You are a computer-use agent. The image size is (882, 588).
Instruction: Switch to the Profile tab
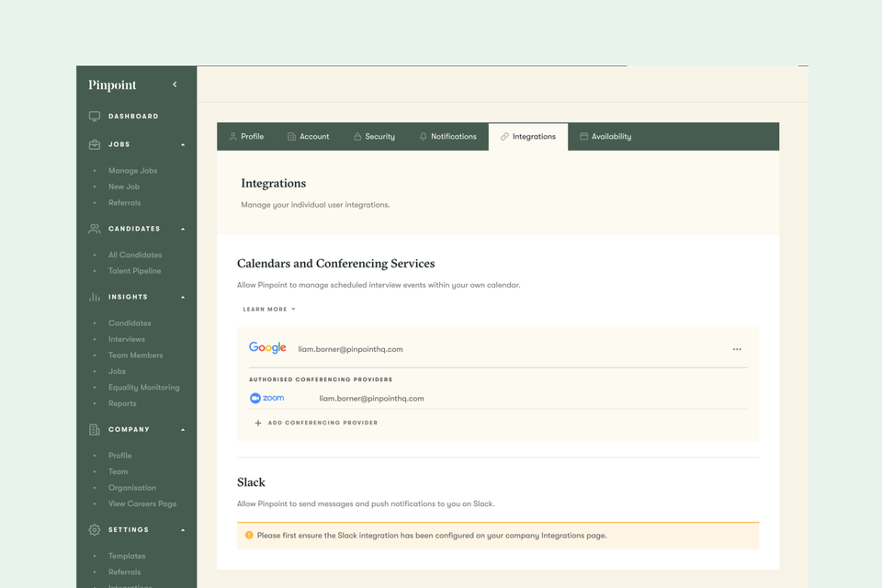pos(246,137)
